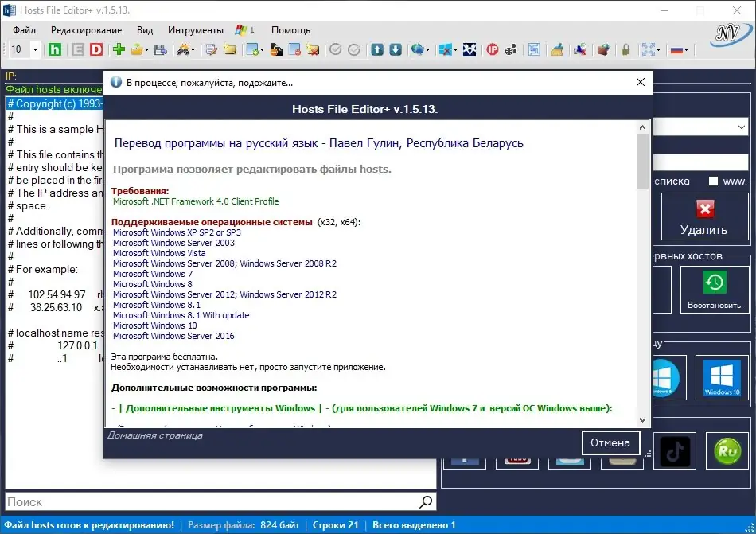Click the black and white pattern icon
The height and width of the screenshot is (534, 756).
(470, 49)
